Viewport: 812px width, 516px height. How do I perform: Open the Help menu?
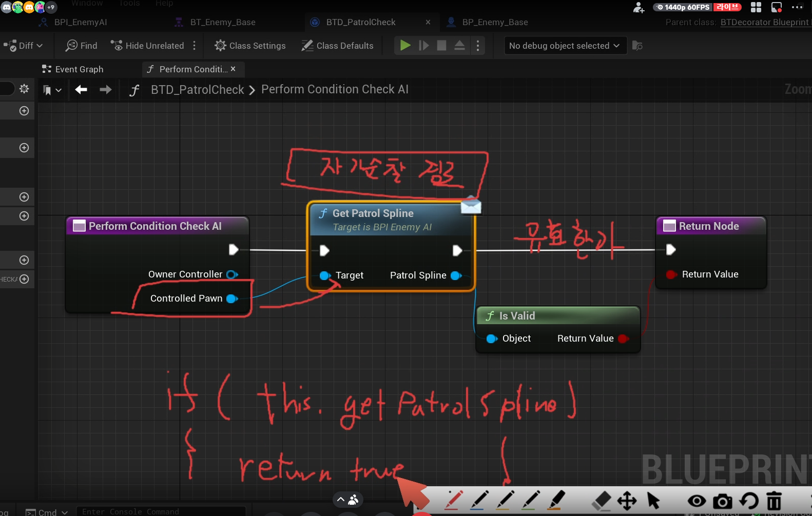tap(164, 3)
